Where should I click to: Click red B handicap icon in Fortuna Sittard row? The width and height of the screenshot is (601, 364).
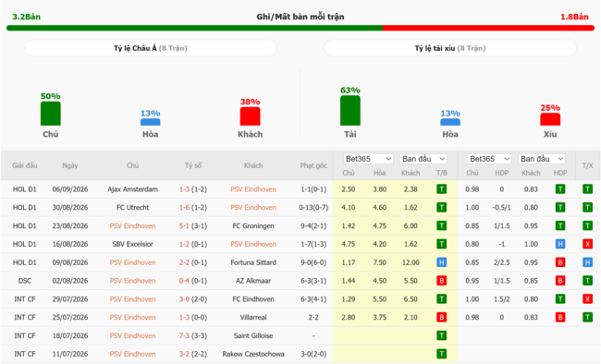[x=560, y=262]
